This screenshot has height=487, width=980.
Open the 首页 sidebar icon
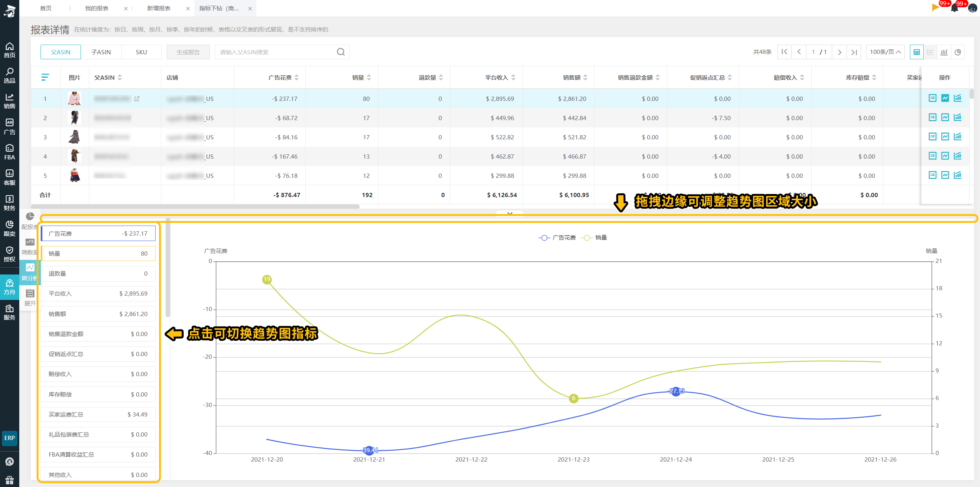(9, 50)
